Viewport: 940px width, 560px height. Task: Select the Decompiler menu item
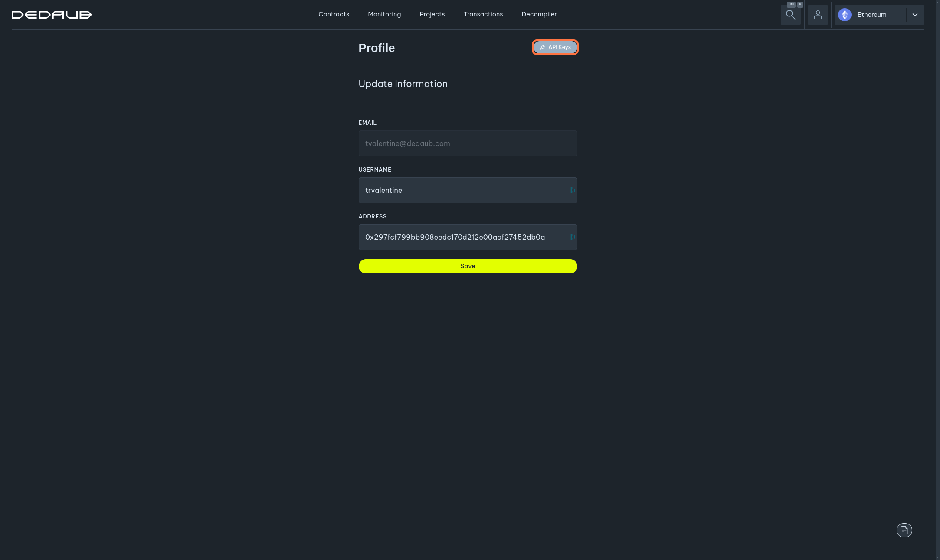[539, 14]
